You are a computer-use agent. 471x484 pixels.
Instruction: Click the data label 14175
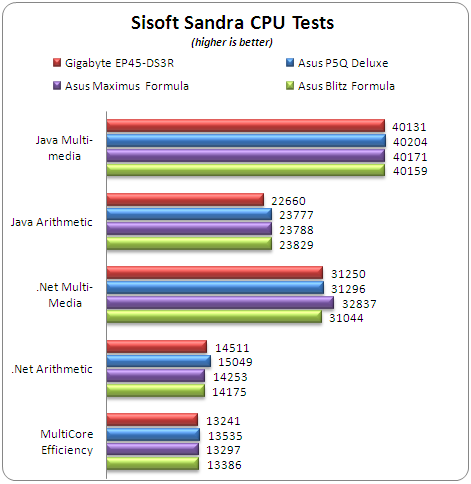click(229, 392)
